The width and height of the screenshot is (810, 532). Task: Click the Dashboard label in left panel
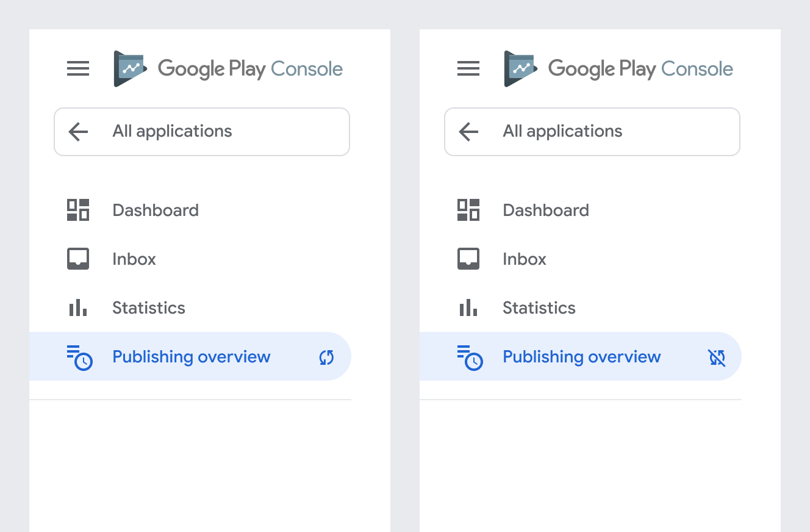pos(156,210)
